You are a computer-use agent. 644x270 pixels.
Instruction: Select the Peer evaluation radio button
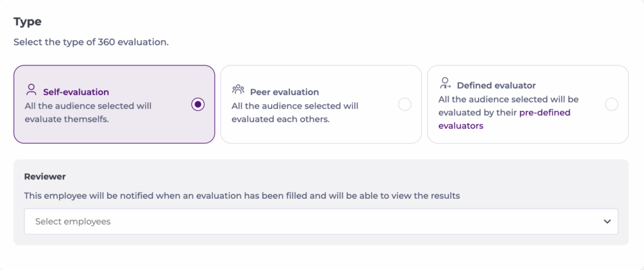tap(405, 104)
